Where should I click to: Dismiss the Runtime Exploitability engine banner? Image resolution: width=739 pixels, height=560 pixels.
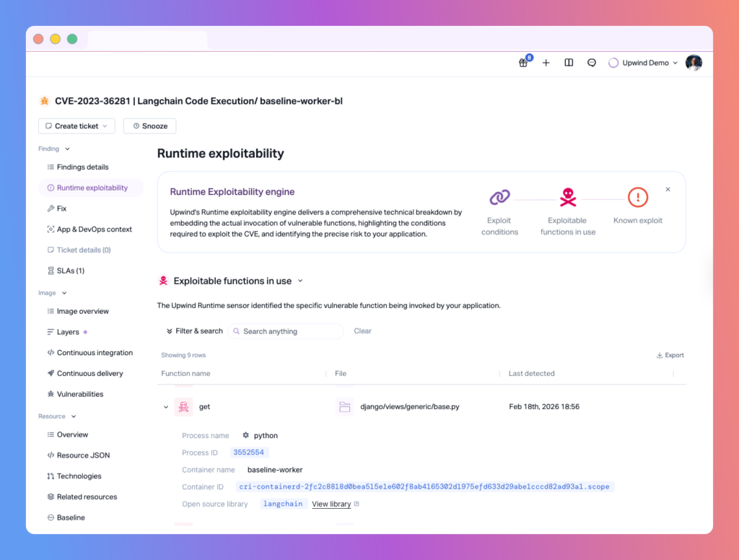(x=668, y=189)
